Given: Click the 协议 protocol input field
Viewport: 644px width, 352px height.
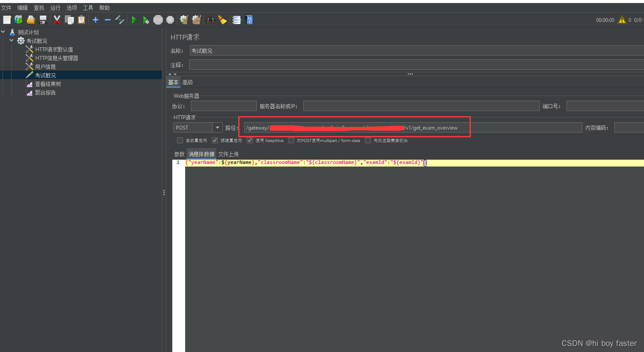Looking at the screenshot, I should tap(224, 106).
